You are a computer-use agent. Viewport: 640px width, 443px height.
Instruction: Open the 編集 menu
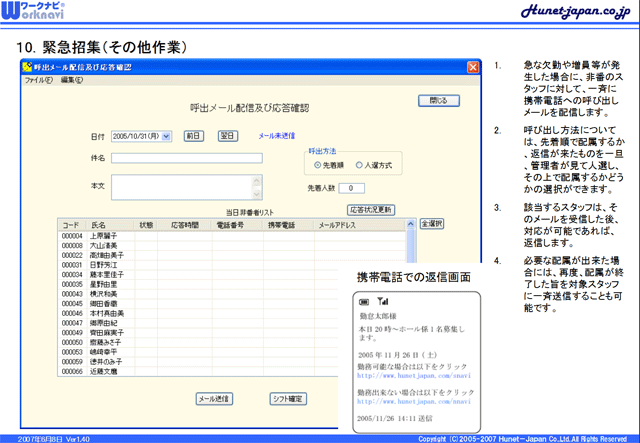tap(70, 79)
